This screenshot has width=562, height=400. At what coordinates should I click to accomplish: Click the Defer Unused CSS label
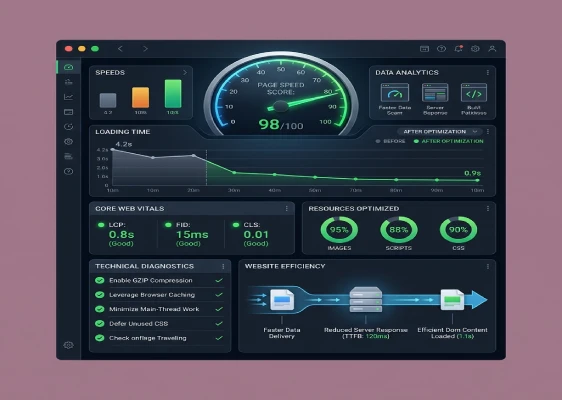click(x=139, y=323)
